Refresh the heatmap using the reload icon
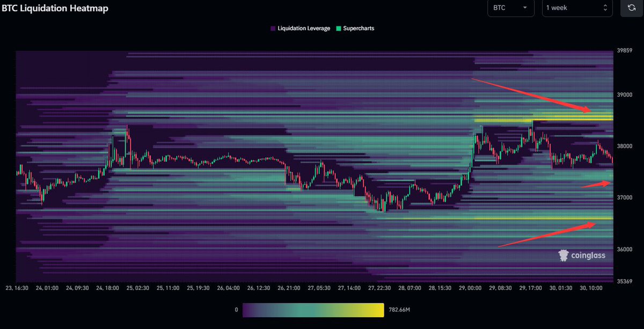 631,8
